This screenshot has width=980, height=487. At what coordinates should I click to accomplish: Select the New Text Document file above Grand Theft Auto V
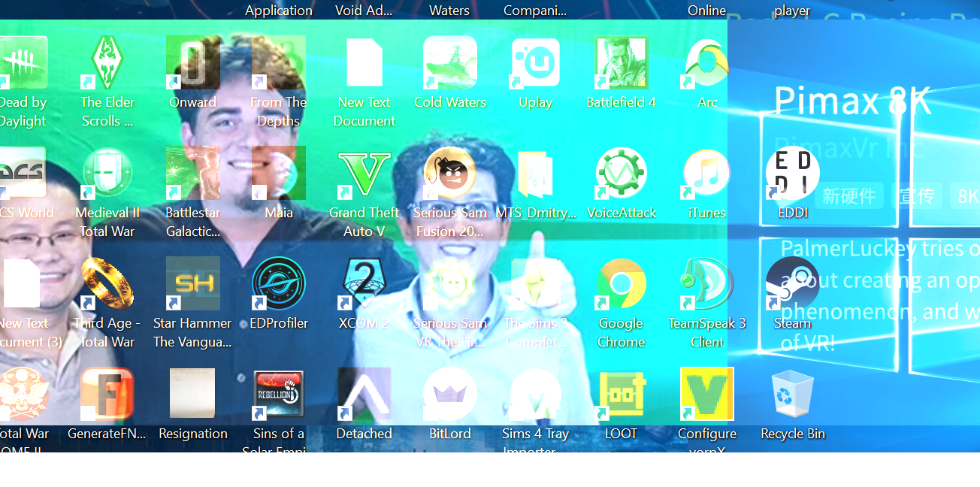pyautogui.click(x=364, y=62)
